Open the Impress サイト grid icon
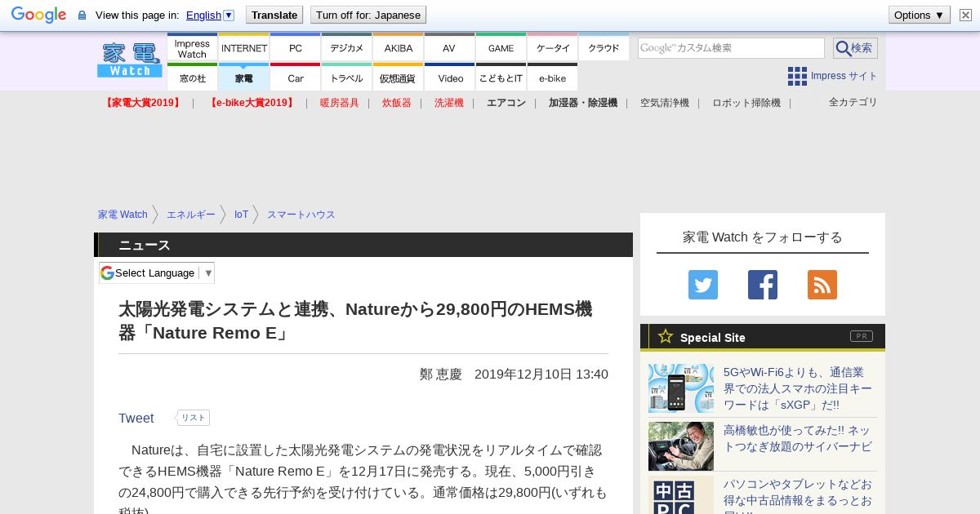Screen dimensions: 980x514 tap(797, 76)
